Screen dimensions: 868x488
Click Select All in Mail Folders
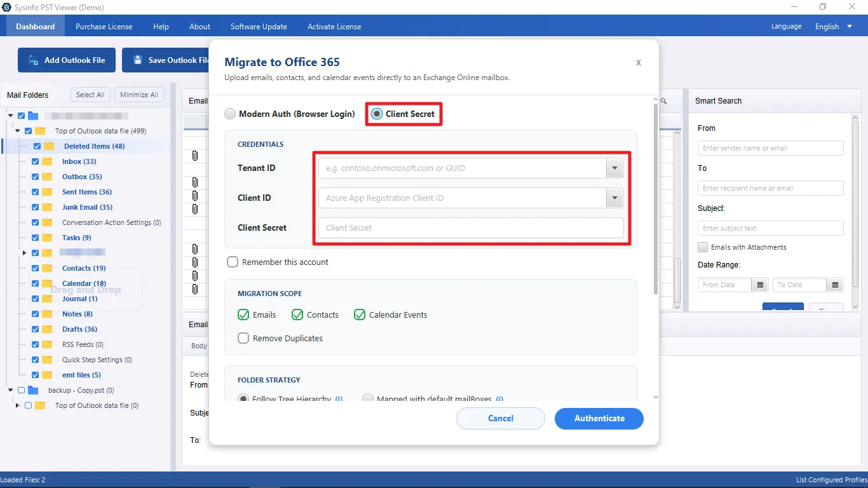[x=90, y=95]
